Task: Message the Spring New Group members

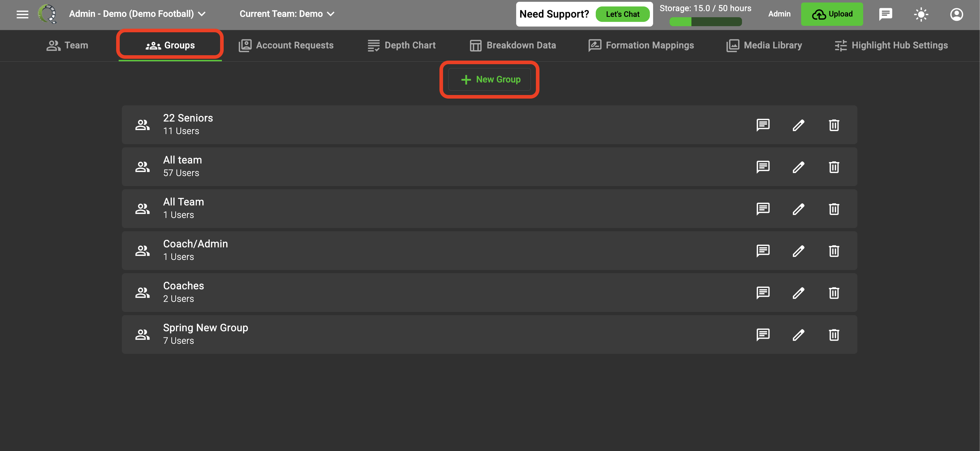Action: pos(763,334)
